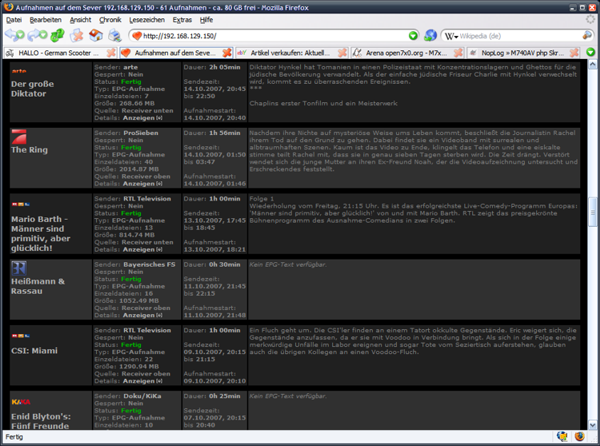Click RTL logo above CSI: Miami
The image size is (600, 446).
coord(21,336)
